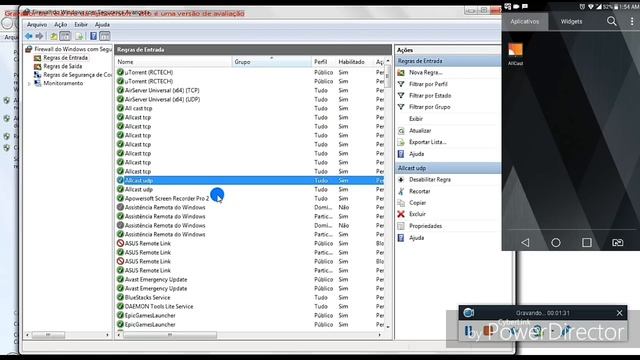Sort rules by Habilitado column header
Viewport: 640px width, 360px height.
(x=354, y=62)
